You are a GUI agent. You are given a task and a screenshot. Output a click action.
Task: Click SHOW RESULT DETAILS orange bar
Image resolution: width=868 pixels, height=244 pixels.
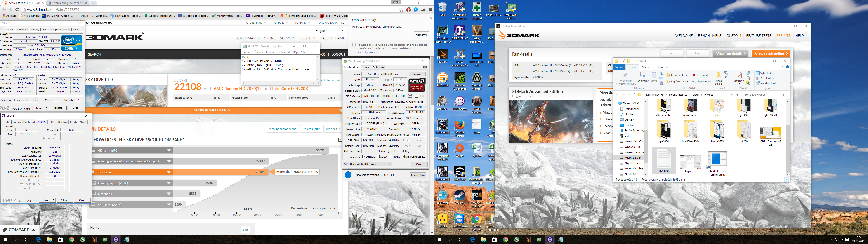pyautogui.click(x=212, y=110)
